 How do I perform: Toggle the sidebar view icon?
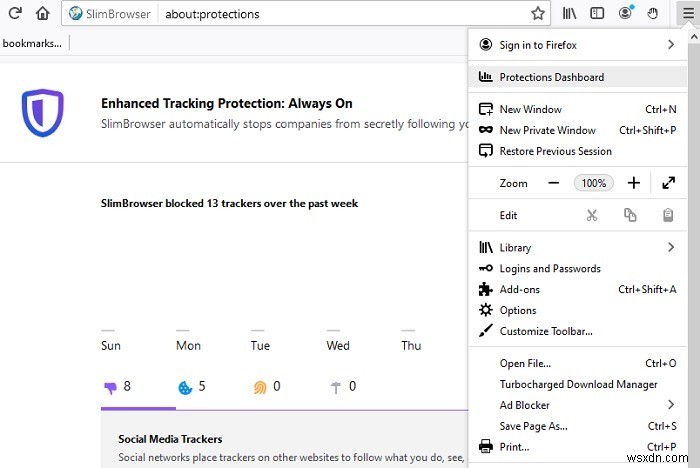click(x=597, y=14)
